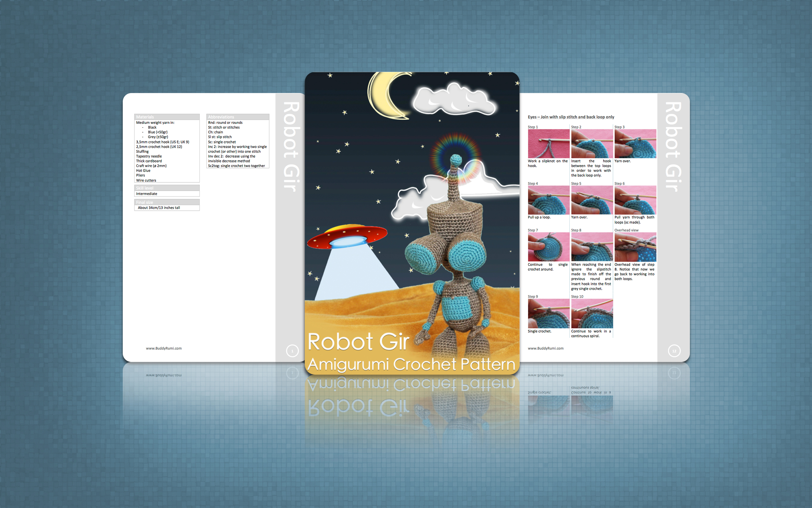Click the 'Craft wire (ø 2mm)' entry
This screenshot has width=812, height=508.
click(x=151, y=166)
